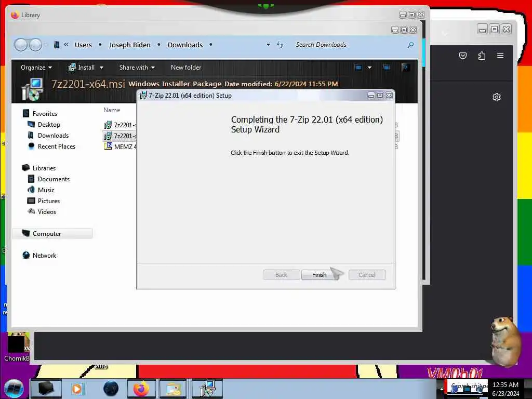Select Libraries in navigation pane
The height and width of the screenshot is (399, 532).
point(44,168)
